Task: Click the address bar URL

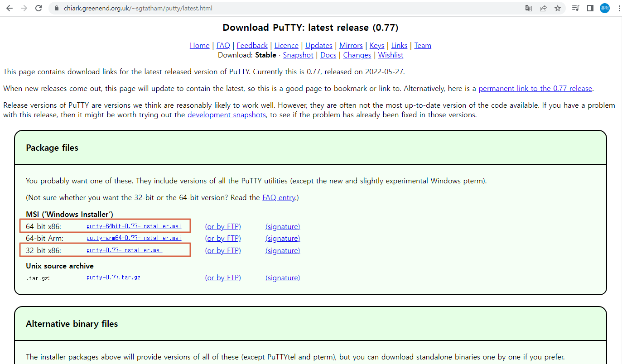Action: 137,8
